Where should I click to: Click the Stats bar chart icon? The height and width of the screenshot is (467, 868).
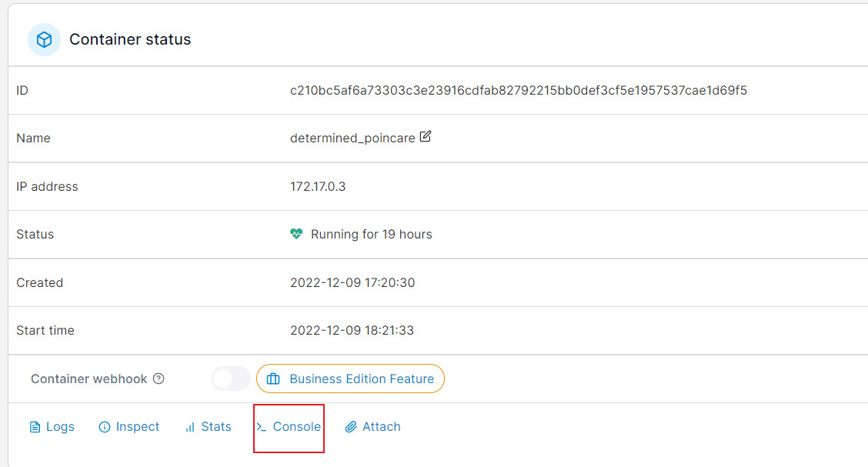pos(190,427)
